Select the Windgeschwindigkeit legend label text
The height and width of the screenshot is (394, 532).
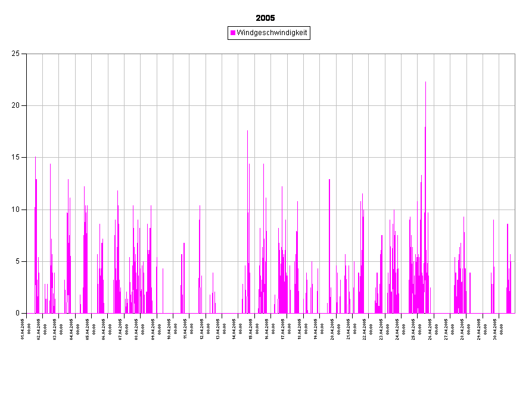point(272,33)
